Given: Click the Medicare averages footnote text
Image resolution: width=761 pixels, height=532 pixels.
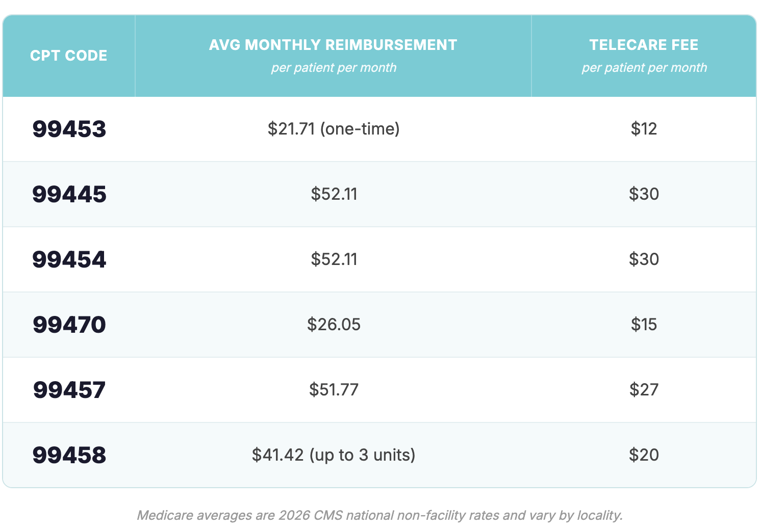Looking at the screenshot, I should pos(380,515).
